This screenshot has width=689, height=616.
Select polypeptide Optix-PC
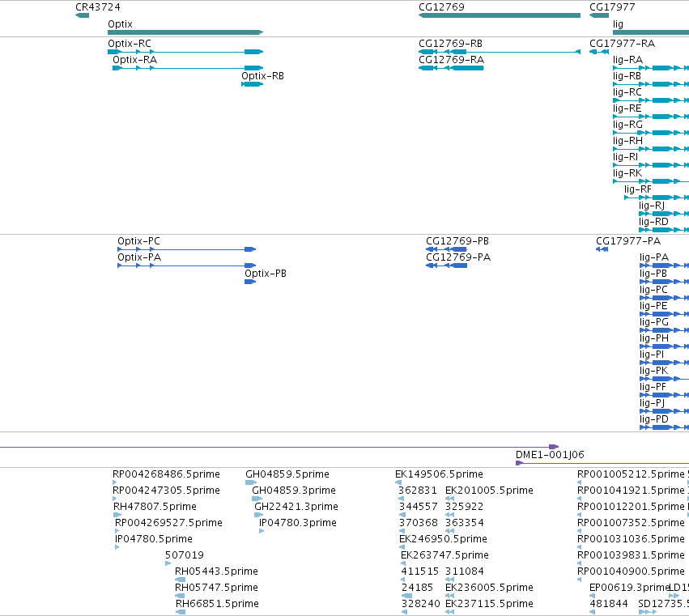187,249
